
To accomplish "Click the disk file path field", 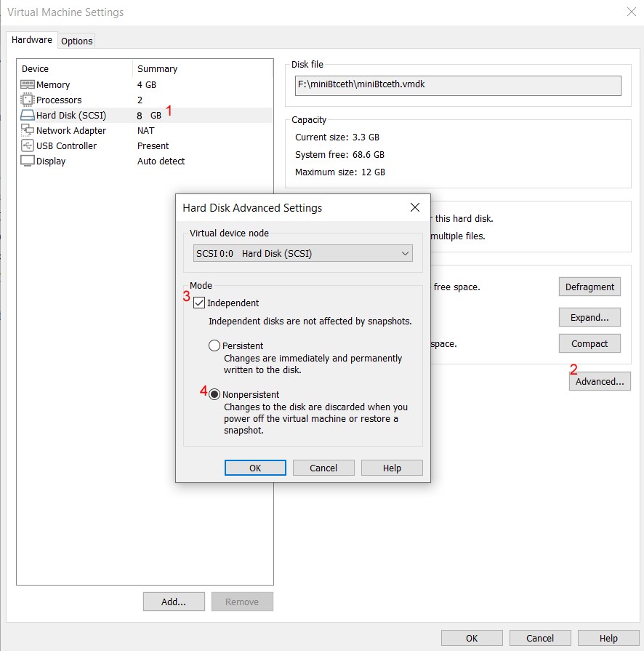I will click(x=457, y=85).
